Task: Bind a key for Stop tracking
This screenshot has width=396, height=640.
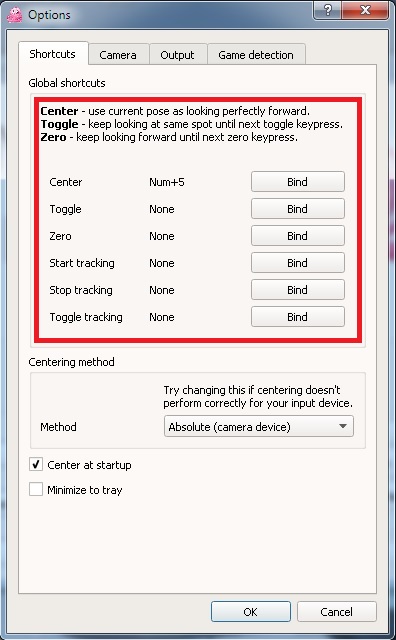Action: [298, 289]
